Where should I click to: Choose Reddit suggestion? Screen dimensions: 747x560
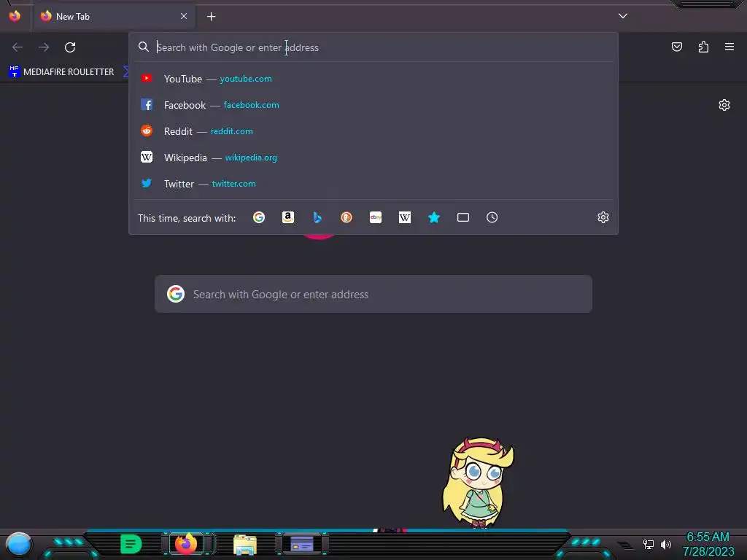[373, 131]
